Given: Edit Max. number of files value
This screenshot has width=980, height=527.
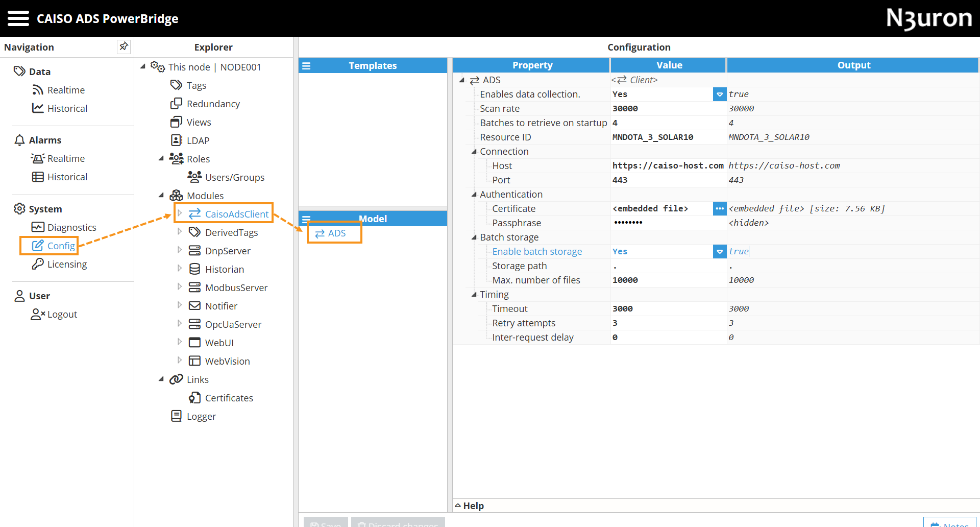Looking at the screenshot, I should [x=669, y=280].
